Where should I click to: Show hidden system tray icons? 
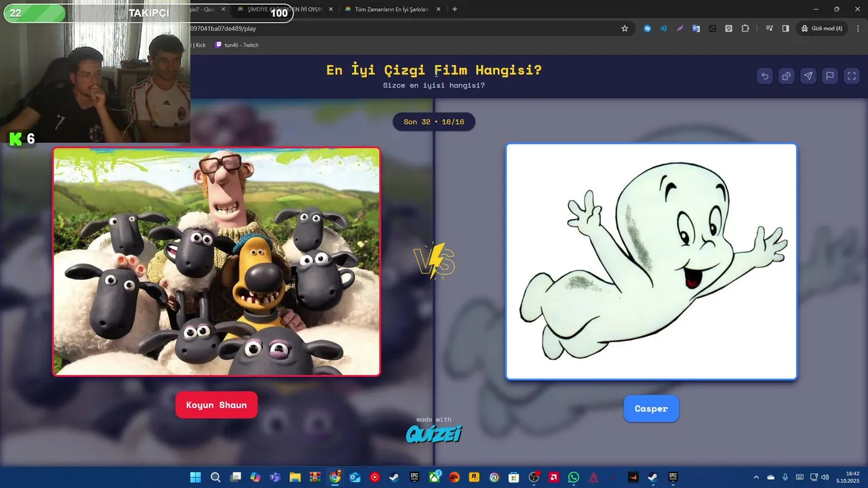pyautogui.click(x=756, y=477)
